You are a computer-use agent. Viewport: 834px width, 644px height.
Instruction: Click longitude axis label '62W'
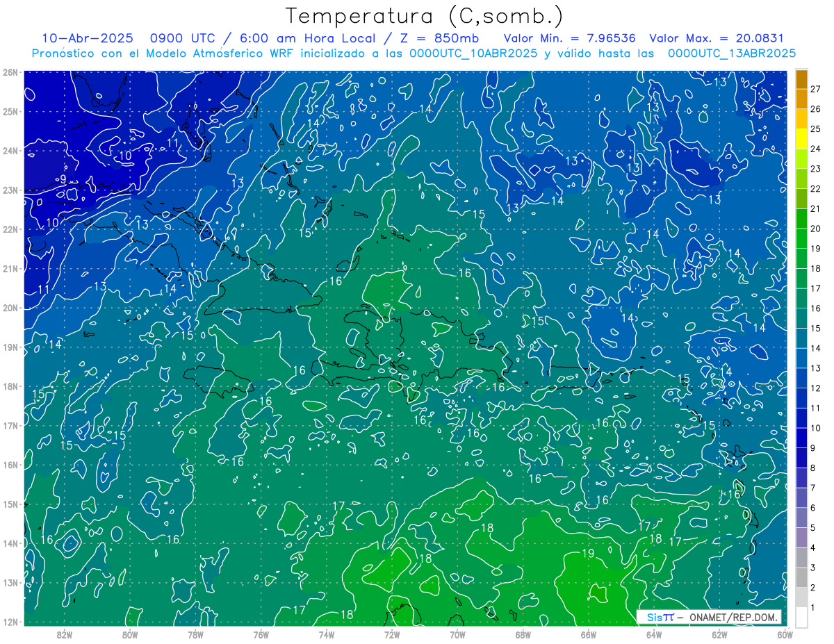coord(719,635)
